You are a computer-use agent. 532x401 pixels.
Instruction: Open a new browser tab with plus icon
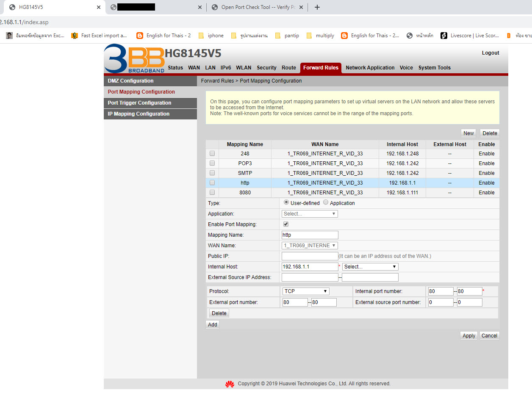(x=317, y=7)
